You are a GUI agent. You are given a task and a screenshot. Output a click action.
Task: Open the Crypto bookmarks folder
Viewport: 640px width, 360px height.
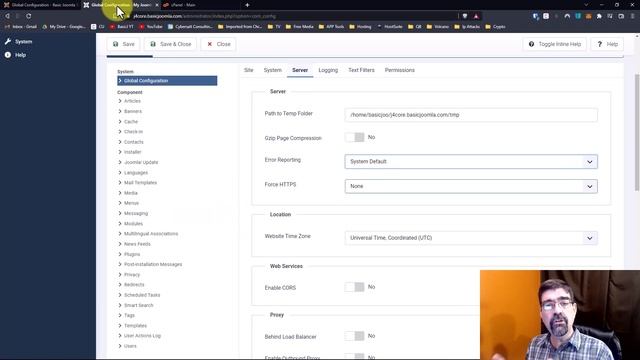495,27
